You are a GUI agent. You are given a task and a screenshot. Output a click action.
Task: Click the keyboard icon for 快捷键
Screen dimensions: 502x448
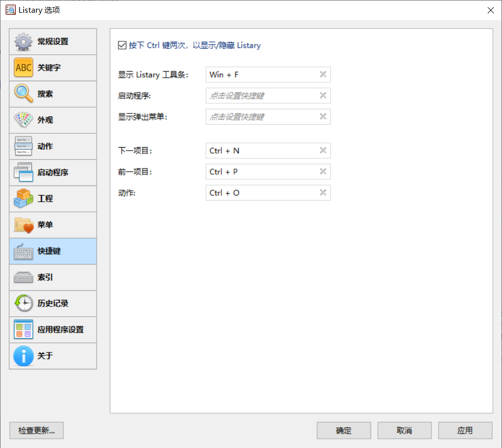pyautogui.click(x=24, y=251)
